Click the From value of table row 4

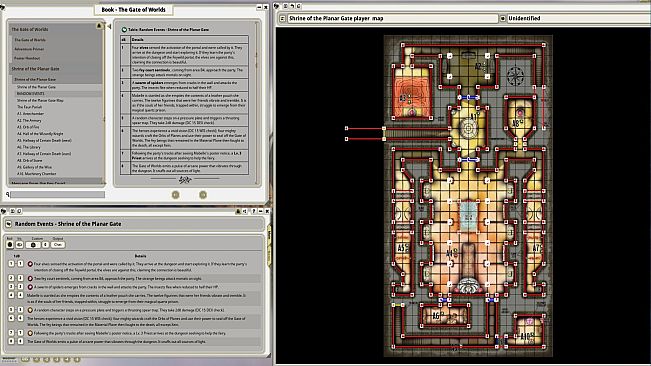pos(11,295)
